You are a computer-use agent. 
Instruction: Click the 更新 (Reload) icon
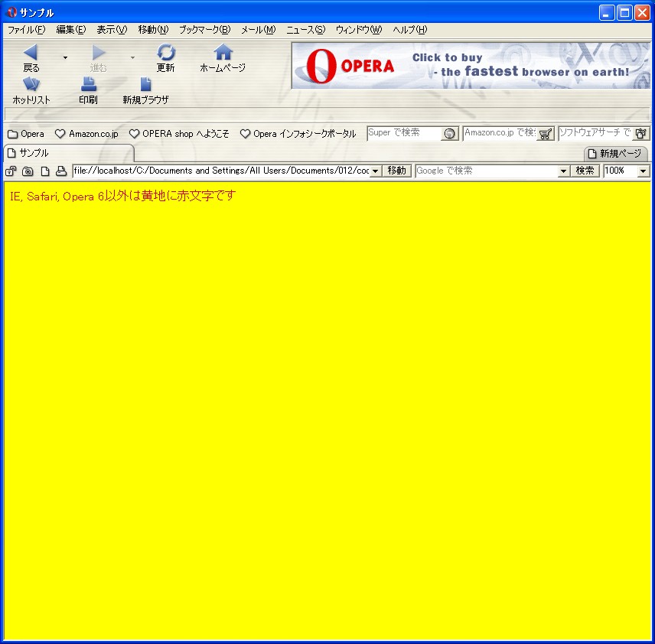tap(166, 53)
